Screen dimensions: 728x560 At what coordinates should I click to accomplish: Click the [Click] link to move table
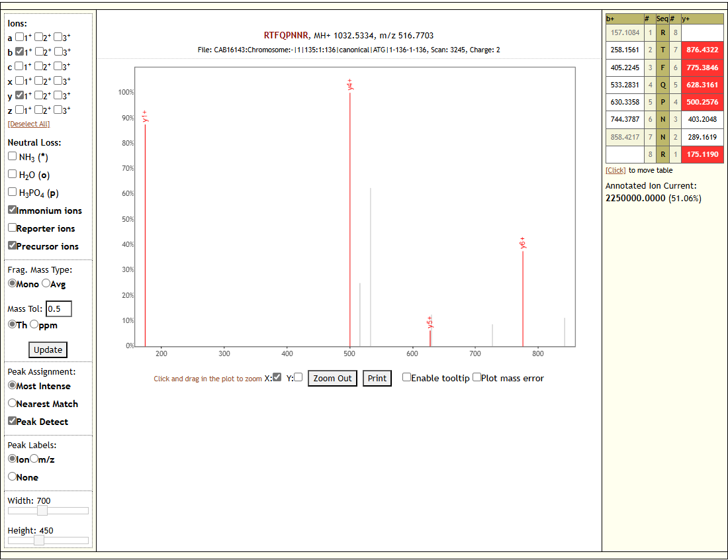coord(615,170)
